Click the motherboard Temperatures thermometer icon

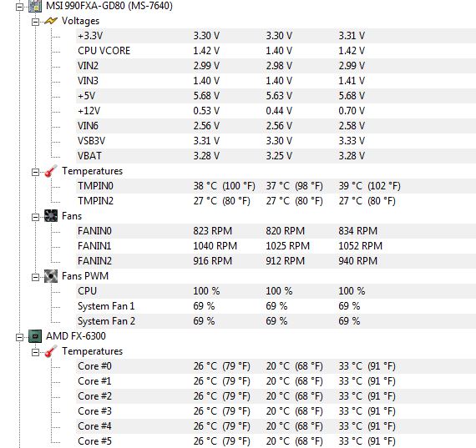point(51,171)
